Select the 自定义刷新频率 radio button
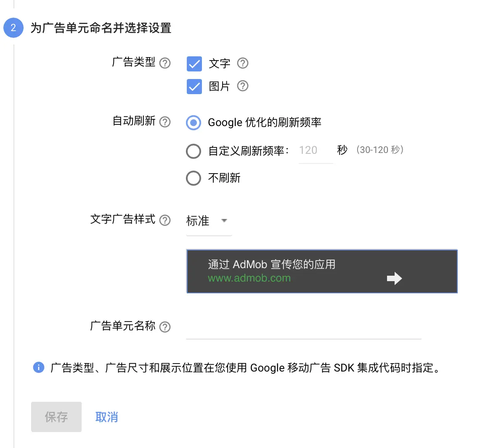This screenshot has width=488, height=448. [193, 151]
